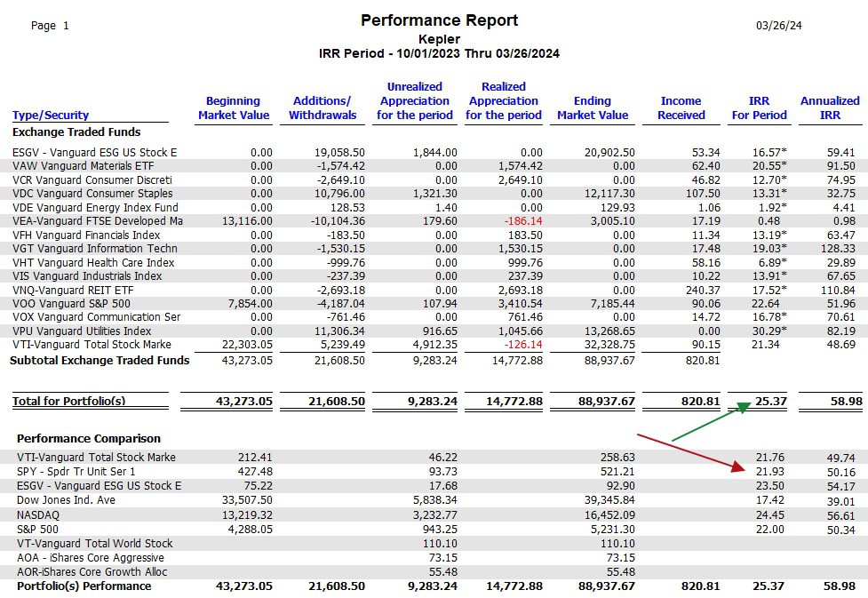Image resolution: width=868 pixels, height=598 pixels.
Task: Click the 03/26/24 report date
Action: pyautogui.click(x=779, y=26)
